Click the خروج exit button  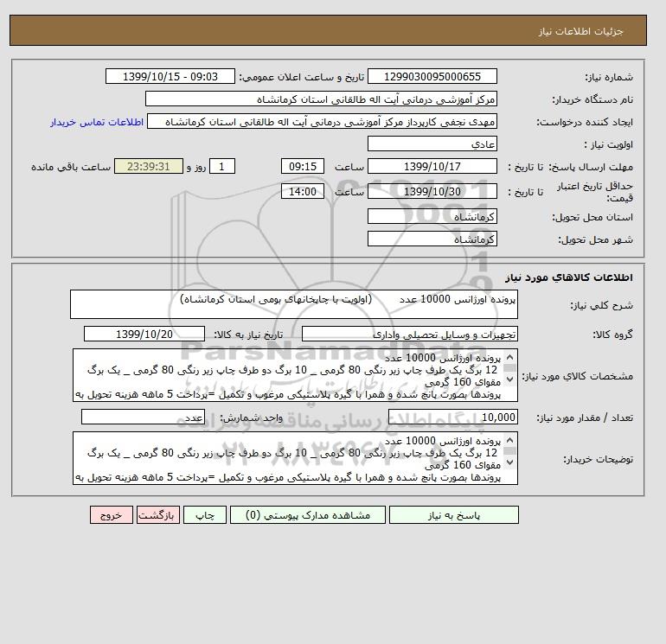tap(112, 515)
